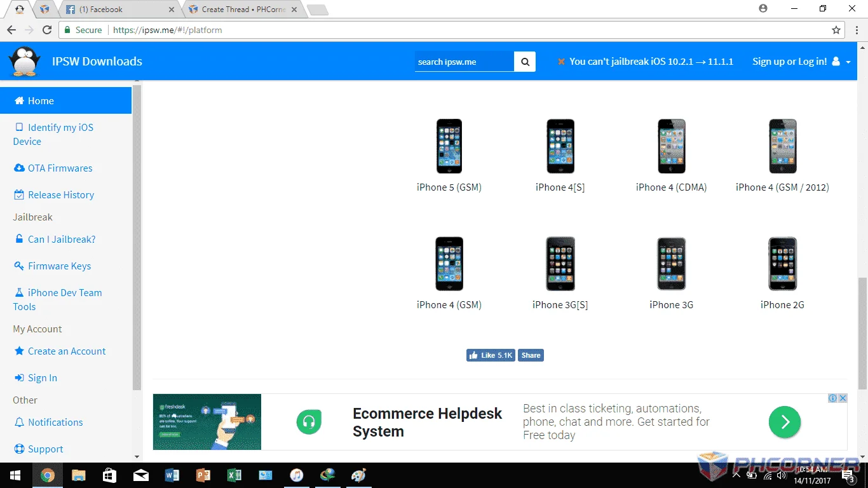Go back to previous page
Screen dimensions: 868x488
[11, 30]
